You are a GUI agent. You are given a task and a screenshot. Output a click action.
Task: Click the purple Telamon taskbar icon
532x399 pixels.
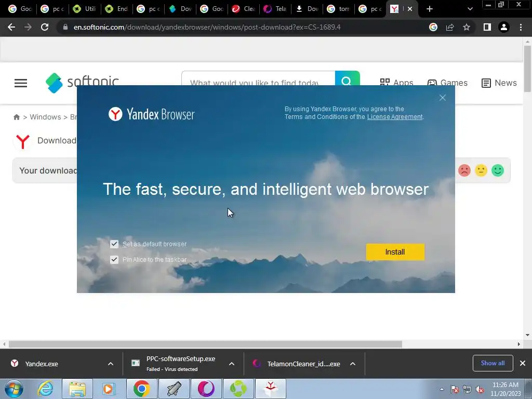click(x=206, y=389)
